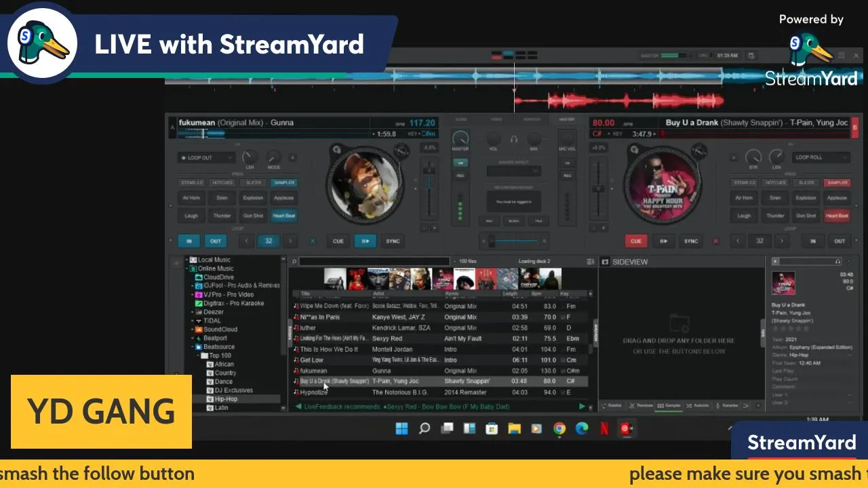Halve the deck A loop length
The width and height of the screenshot is (868, 488).
tap(247, 241)
